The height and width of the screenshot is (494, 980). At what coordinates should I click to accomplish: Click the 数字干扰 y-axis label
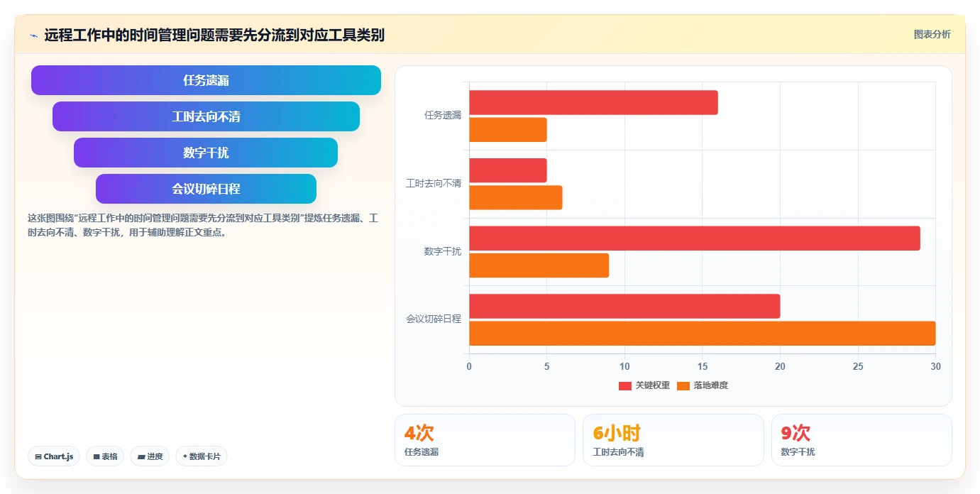tap(443, 252)
